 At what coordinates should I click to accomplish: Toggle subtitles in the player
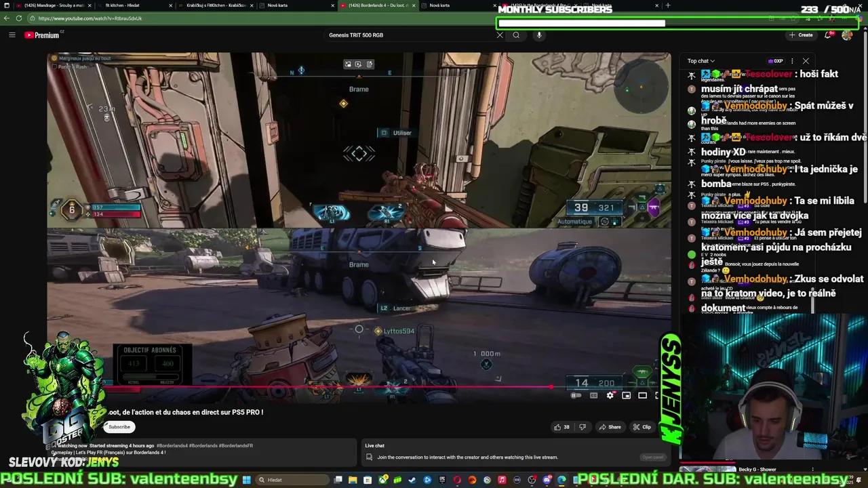pyautogui.click(x=593, y=395)
